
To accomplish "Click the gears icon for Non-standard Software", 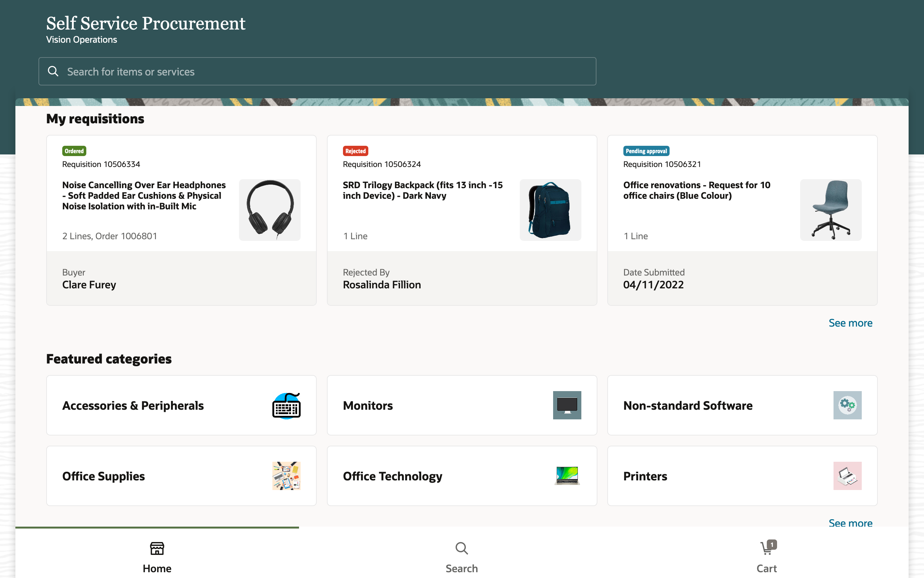I will pyautogui.click(x=847, y=405).
